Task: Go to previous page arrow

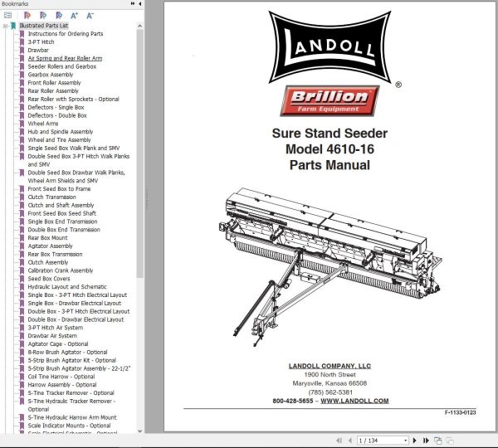Action: pos(349,441)
